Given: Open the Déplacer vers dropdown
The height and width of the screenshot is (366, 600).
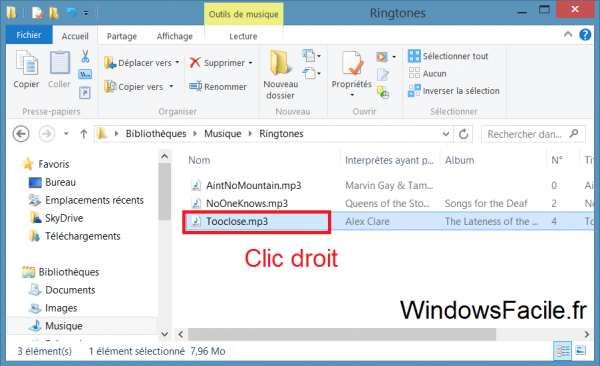Looking at the screenshot, I should pos(177,62).
